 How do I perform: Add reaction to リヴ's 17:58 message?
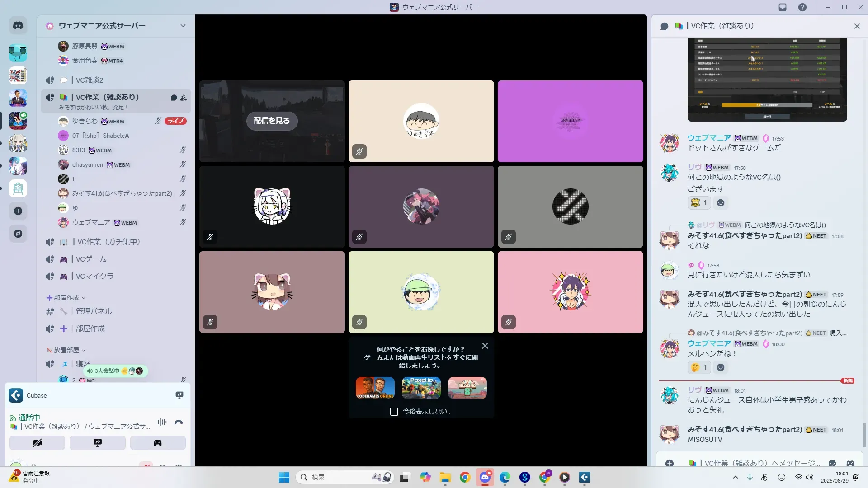(x=721, y=203)
